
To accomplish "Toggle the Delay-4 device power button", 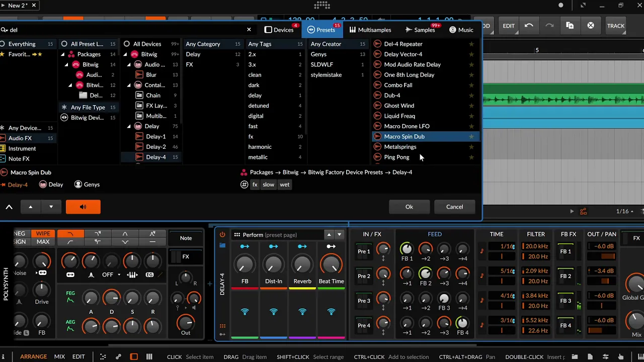I will coord(222,235).
